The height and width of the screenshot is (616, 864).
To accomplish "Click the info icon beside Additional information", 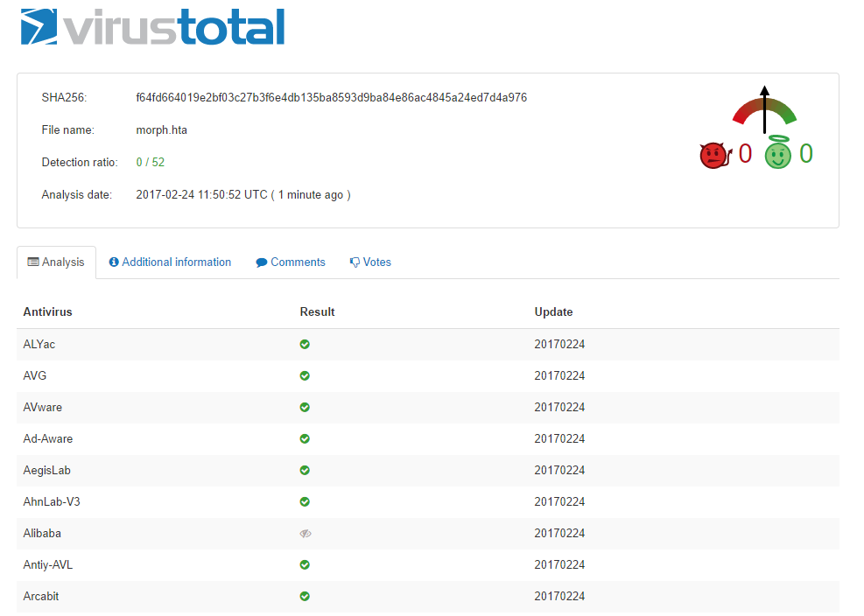I will click(114, 262).
